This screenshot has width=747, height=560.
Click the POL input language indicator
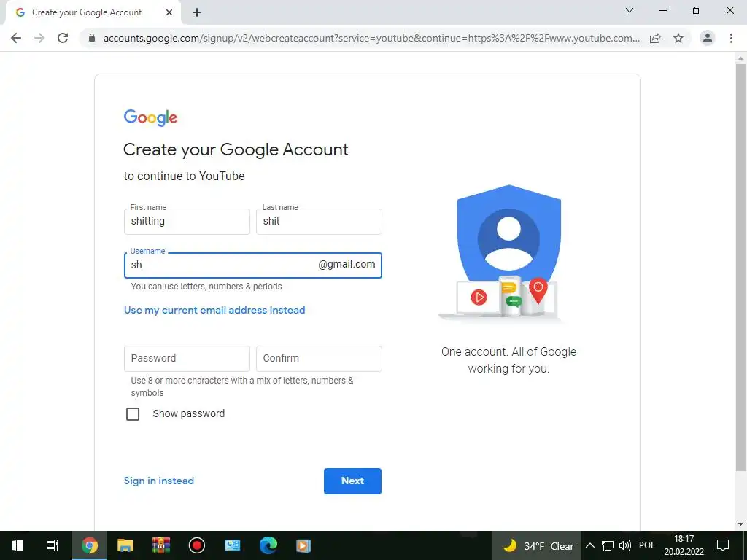click(x=647, y=545)
